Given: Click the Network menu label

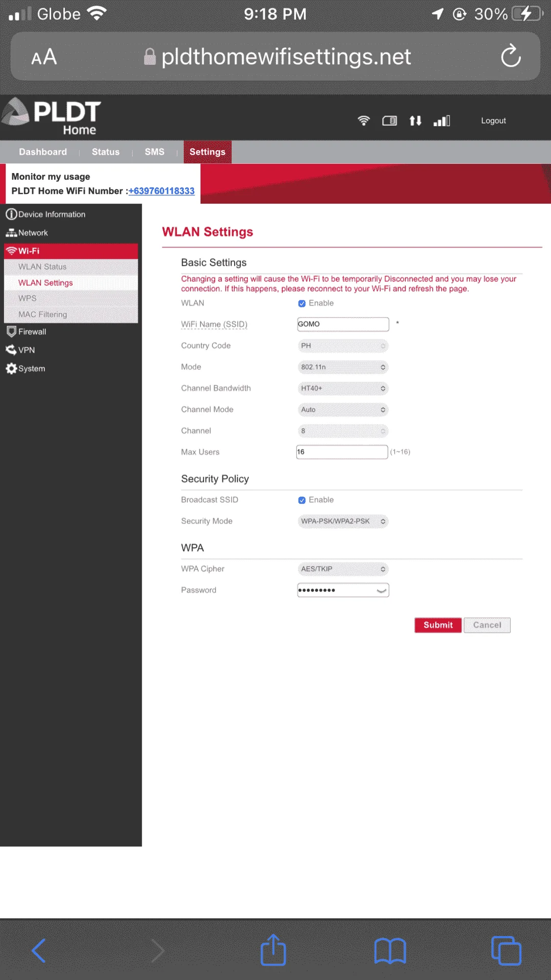Looking at the screenshot, I should 33,233.
